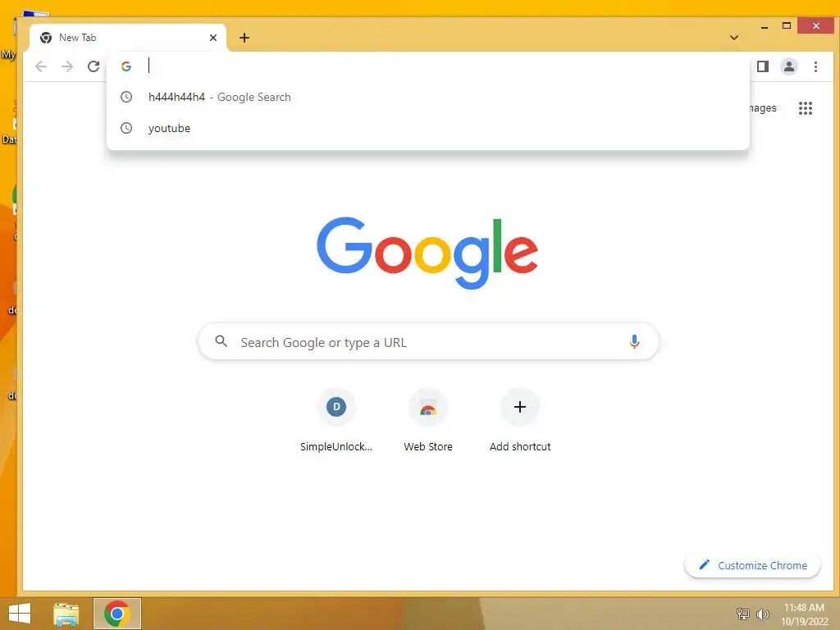
Task: Click the clock icon beside youtube
Action: (x=126, y=128)
